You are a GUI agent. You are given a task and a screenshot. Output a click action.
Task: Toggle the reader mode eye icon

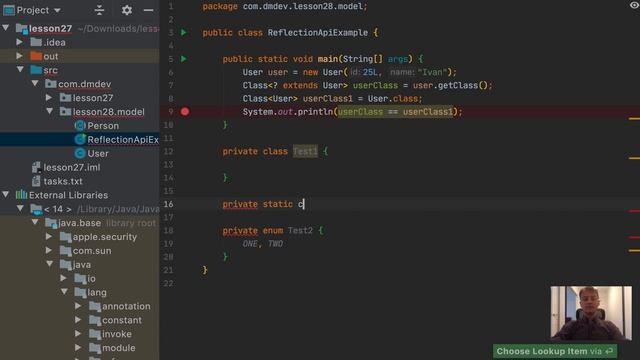click(x=634, y=5)
